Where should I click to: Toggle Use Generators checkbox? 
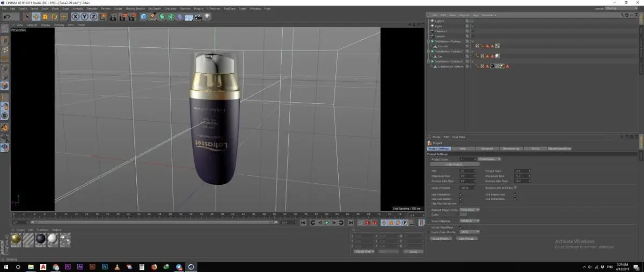(x=460, y=199)
